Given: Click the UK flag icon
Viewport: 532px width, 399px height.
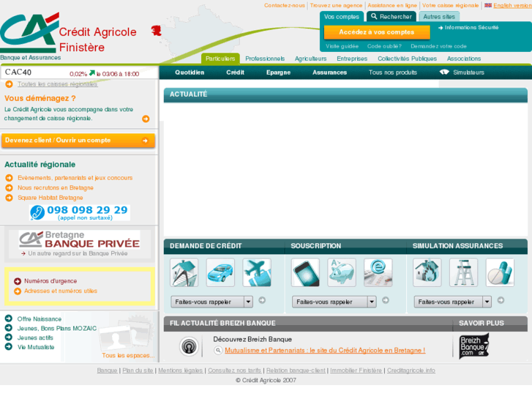Looking at the screenshot, I should (488, 5).
